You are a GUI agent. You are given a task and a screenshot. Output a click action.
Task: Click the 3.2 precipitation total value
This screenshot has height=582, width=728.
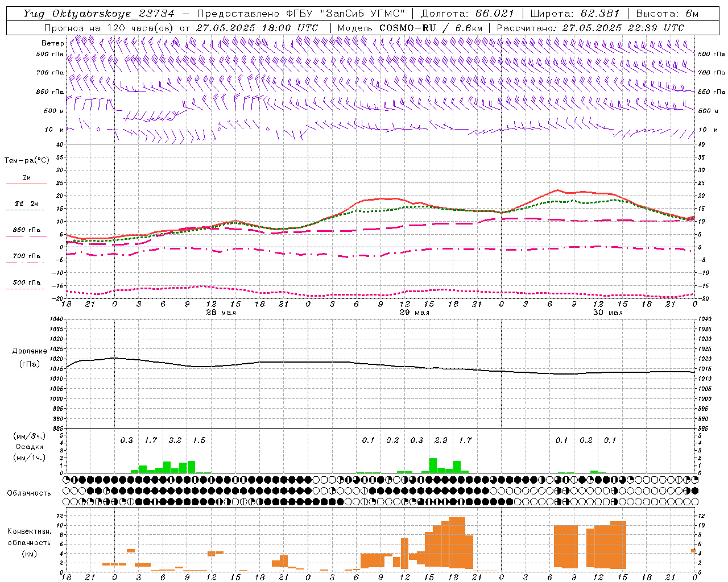(175, 440)
